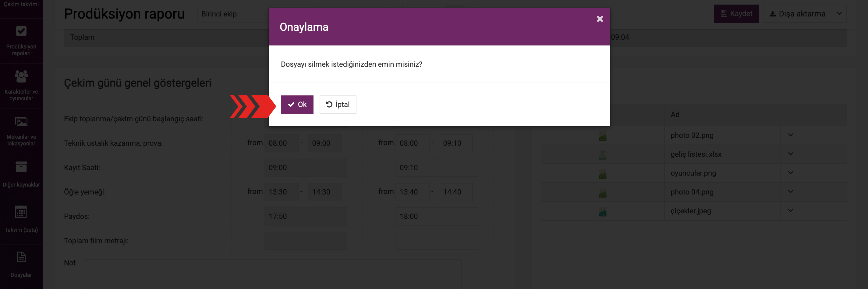Select the çiçekler.jpeg file name
This screenshot has width=868, height=289.
click(690, 211)
